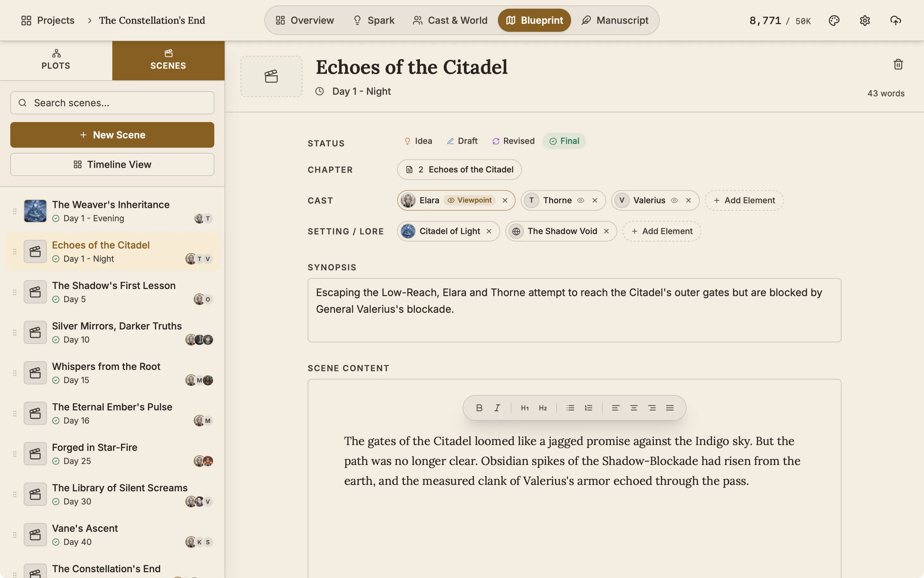Screen dimensions: 924x578
Task: Apply Heading 2 style
Action: click(543, 408)
